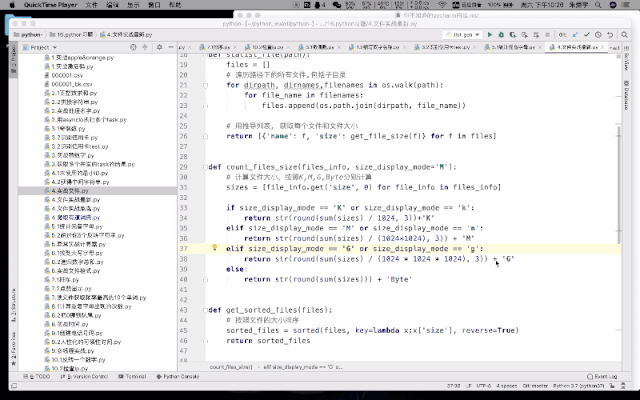Click Git: master branch in status bar
The image size is (640, 400).
[534, 386]
